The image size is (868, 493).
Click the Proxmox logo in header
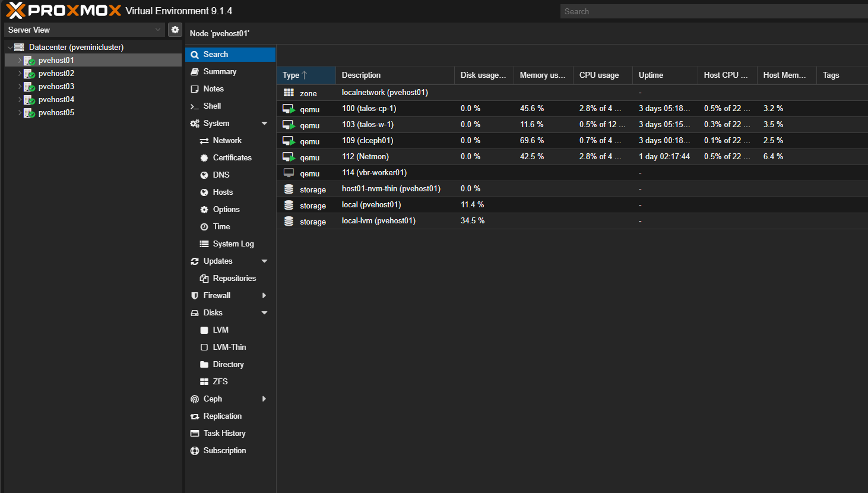coord(63,11)
